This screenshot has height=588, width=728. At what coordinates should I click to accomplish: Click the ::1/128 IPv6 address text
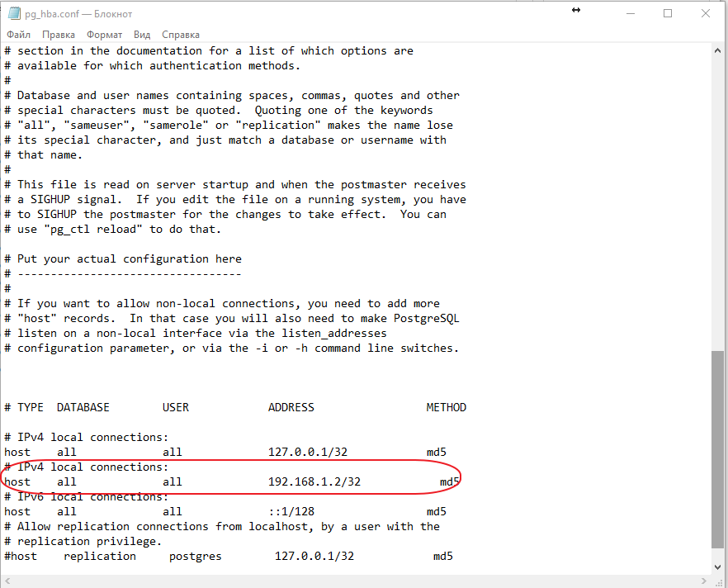pos(291,512)
